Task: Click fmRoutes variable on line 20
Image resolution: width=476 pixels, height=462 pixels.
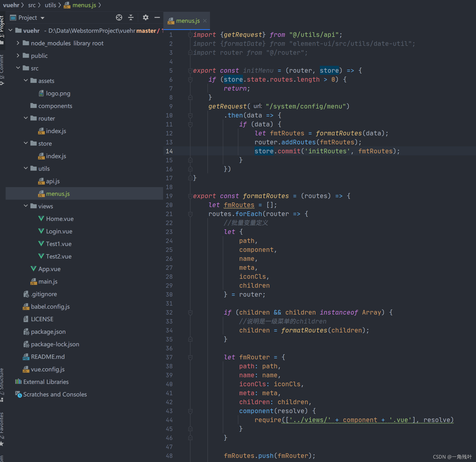Action: click(239, 205)
